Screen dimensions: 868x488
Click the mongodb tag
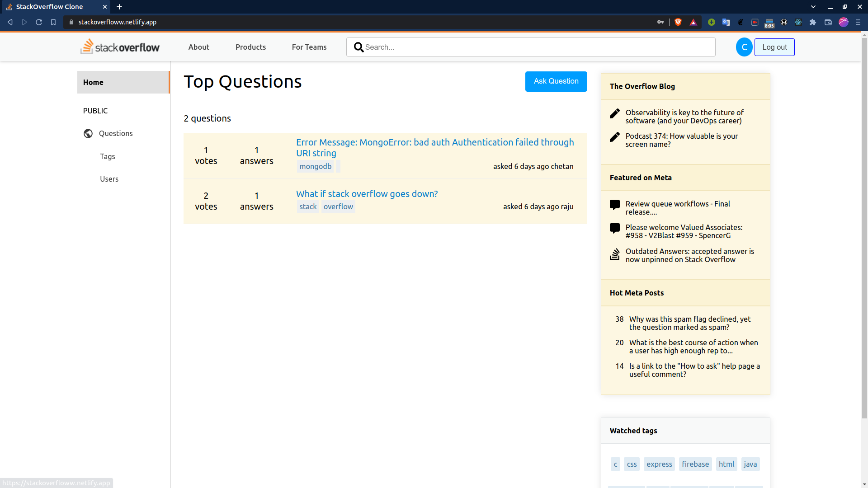click(x=315, y=166)
